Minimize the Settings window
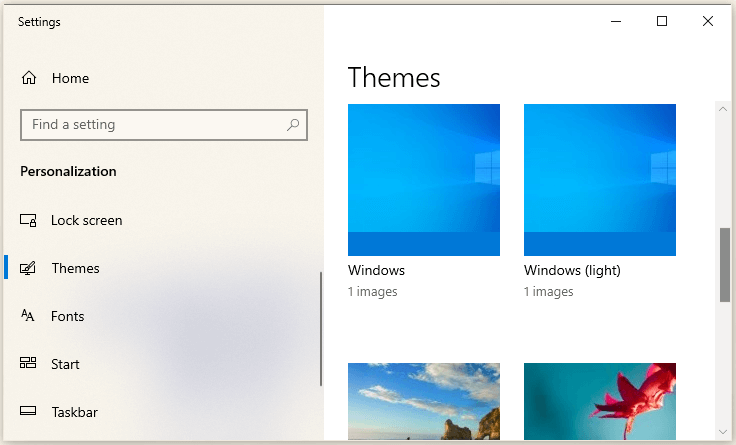The height and width of the screenshot is (445, 736). point(615,21)
